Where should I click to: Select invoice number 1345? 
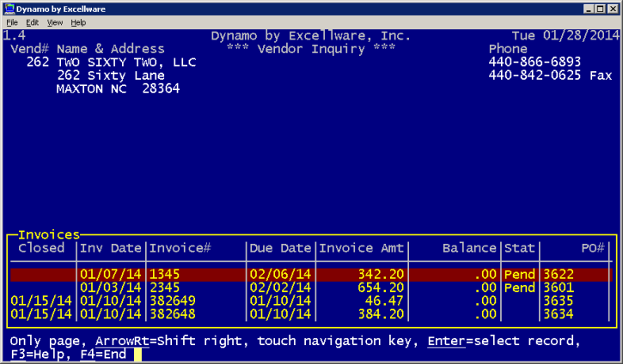tap(164, 275)
